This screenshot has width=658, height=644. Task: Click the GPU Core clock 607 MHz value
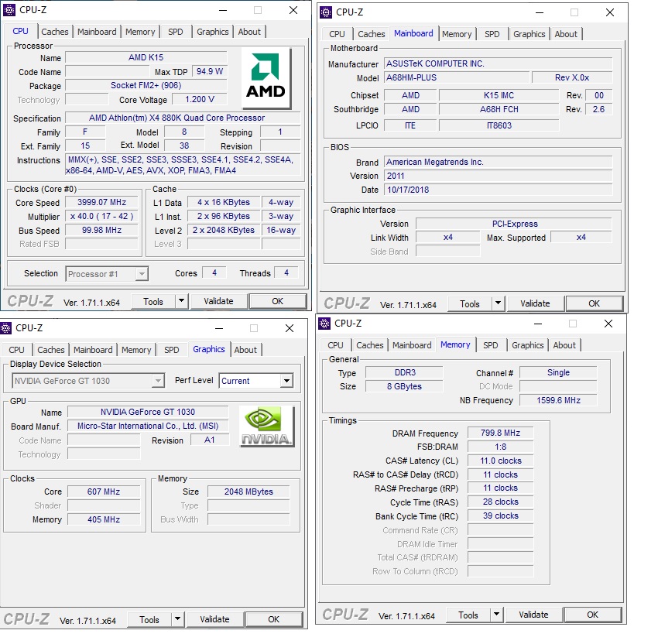pyautogui.click(x=104, y=492)
